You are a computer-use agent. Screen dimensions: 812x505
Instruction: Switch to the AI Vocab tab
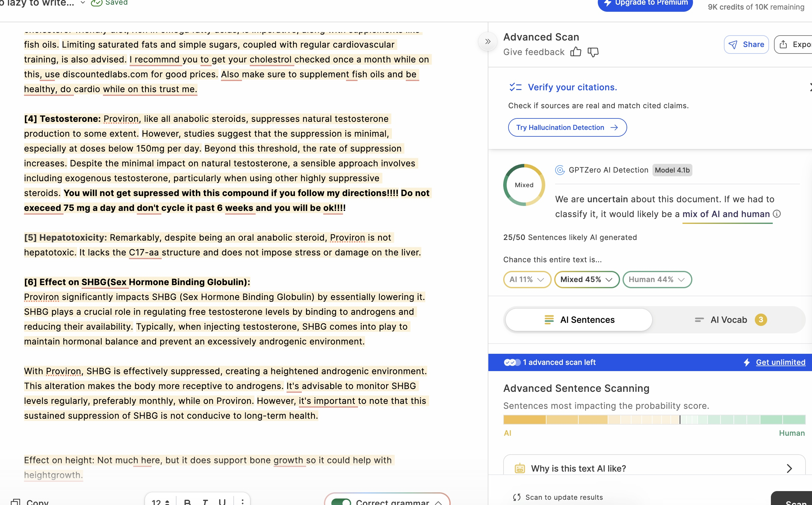pyautogui.click(x=729, y=320)
